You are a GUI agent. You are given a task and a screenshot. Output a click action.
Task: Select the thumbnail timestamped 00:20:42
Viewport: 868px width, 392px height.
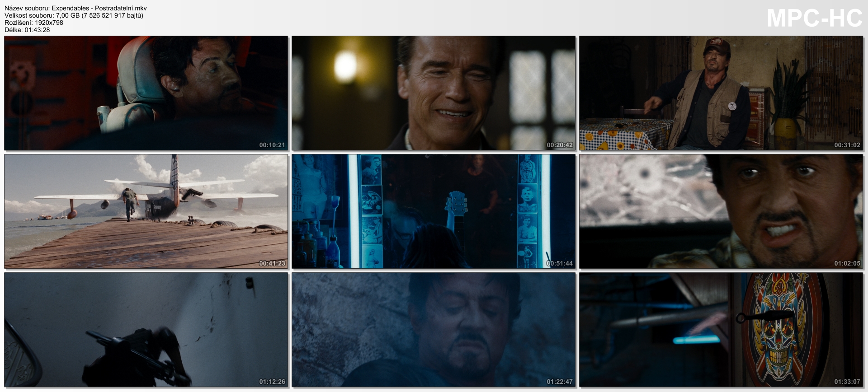click(x=434, y=93)
